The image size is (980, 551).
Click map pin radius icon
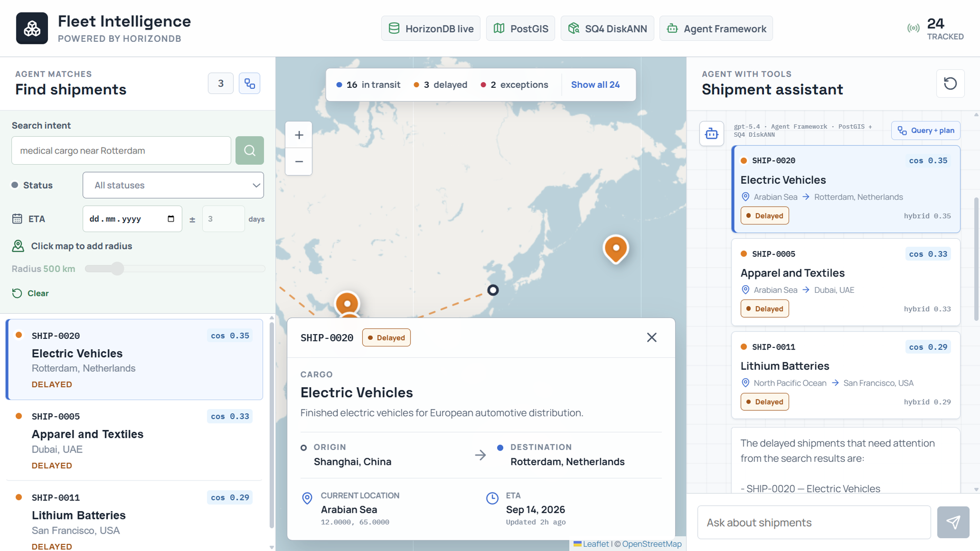point(18,246)
